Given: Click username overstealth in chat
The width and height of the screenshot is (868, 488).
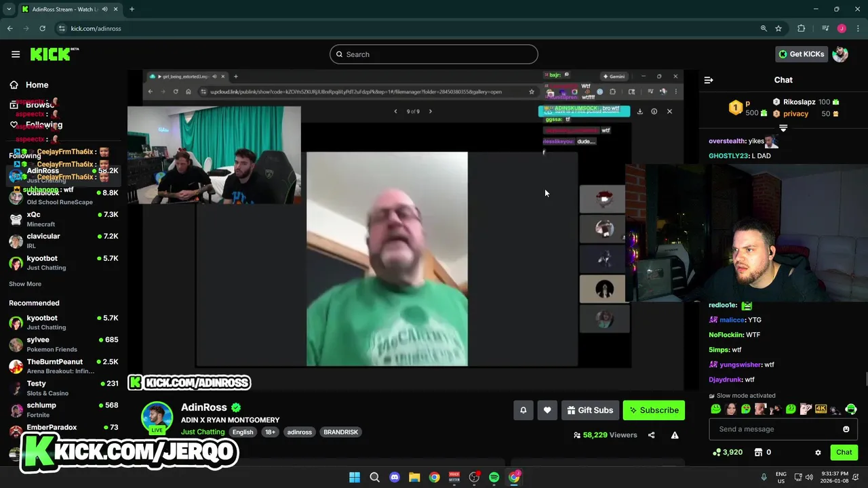Looking at the screenshot, I should pos(727,141).
